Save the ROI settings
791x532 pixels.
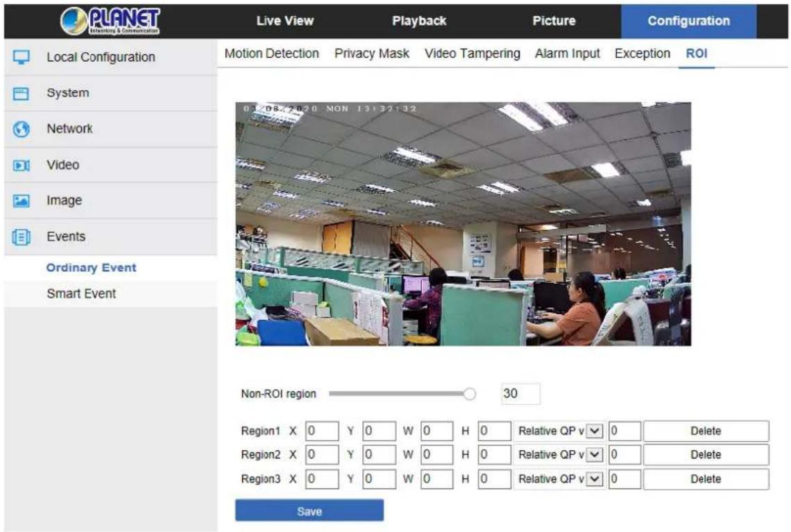pos(309,510)
